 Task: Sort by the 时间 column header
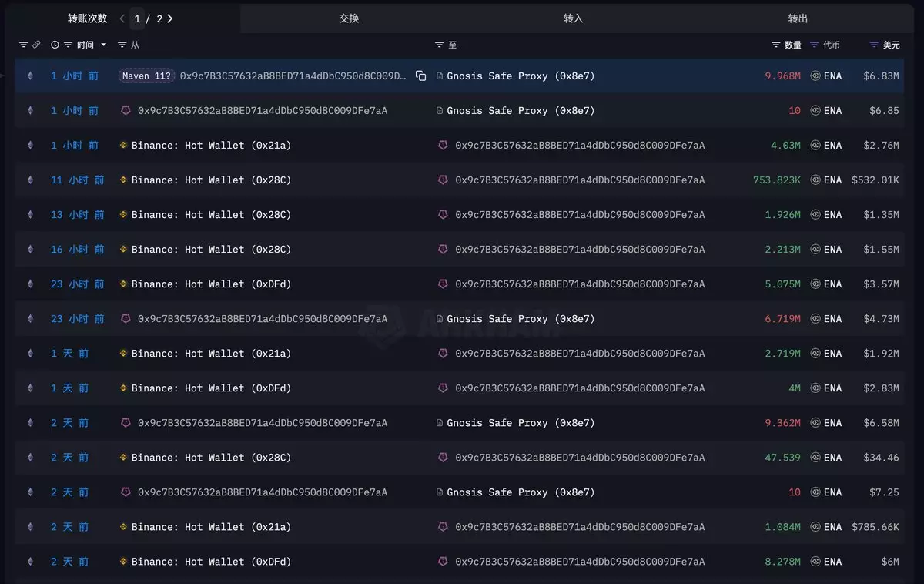[85, 45]
